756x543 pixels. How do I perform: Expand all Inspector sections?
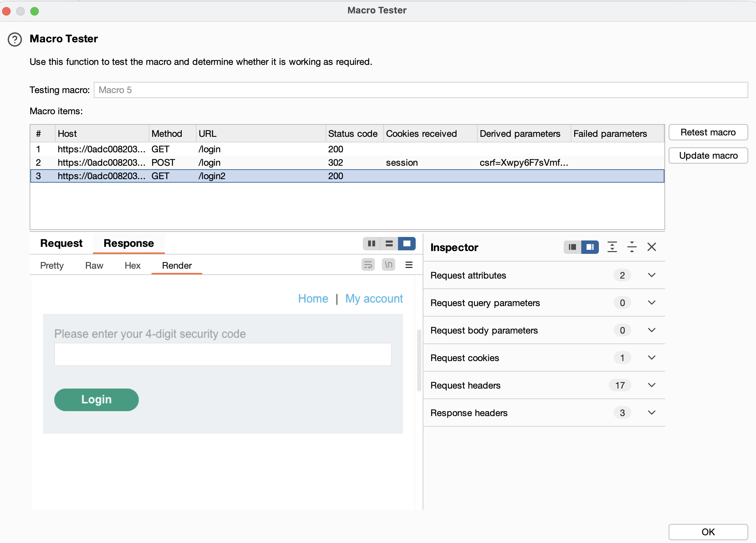click(612, 247)
